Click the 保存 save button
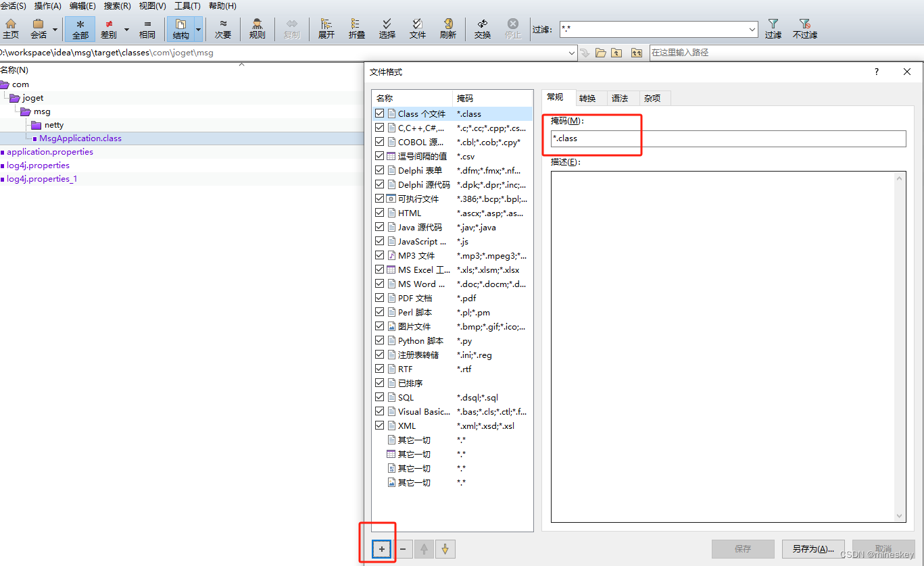 (x=743, y=548)
